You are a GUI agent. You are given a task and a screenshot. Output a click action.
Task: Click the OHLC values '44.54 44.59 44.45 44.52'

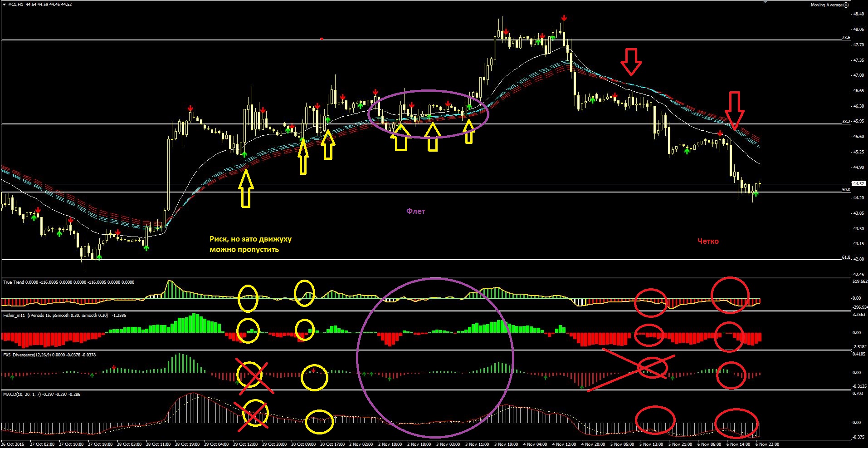coord(49,5)
